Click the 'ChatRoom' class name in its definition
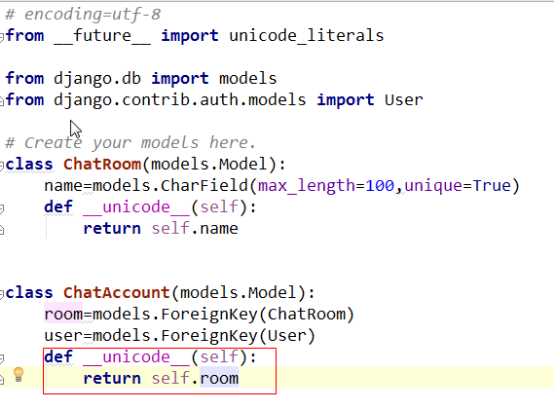This screenshot has height=409, width=554. click(102, 164)
